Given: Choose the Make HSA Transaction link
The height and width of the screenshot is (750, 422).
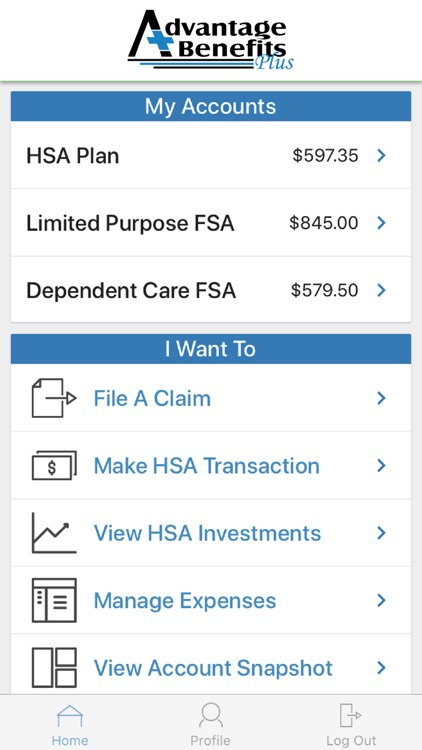Looking at the screenshot, I should pos(207,466).
